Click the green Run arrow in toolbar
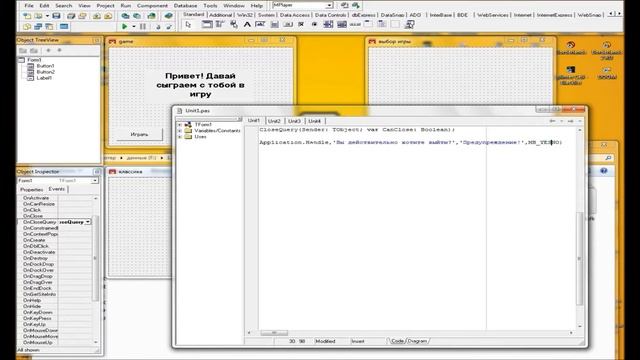 [124, 27]
